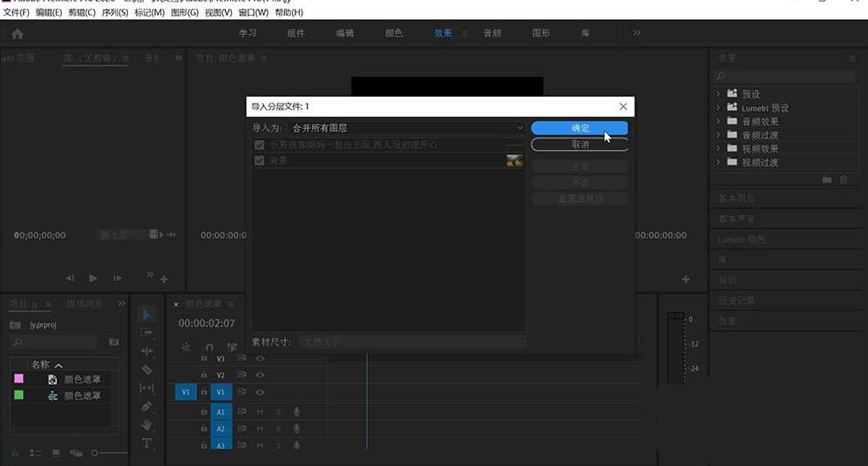Switch to the 音频 workspace tab
The width and height of the screenshot is (868, 466).
coord(492,33)
